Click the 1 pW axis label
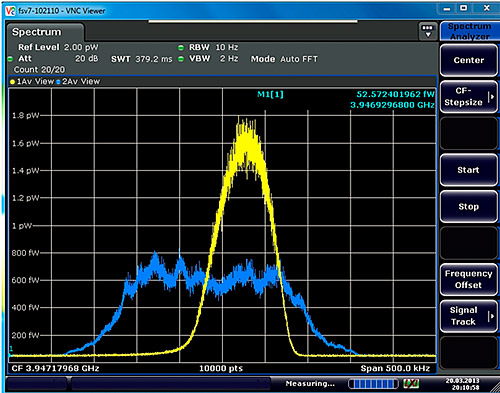 pos(22,226)
